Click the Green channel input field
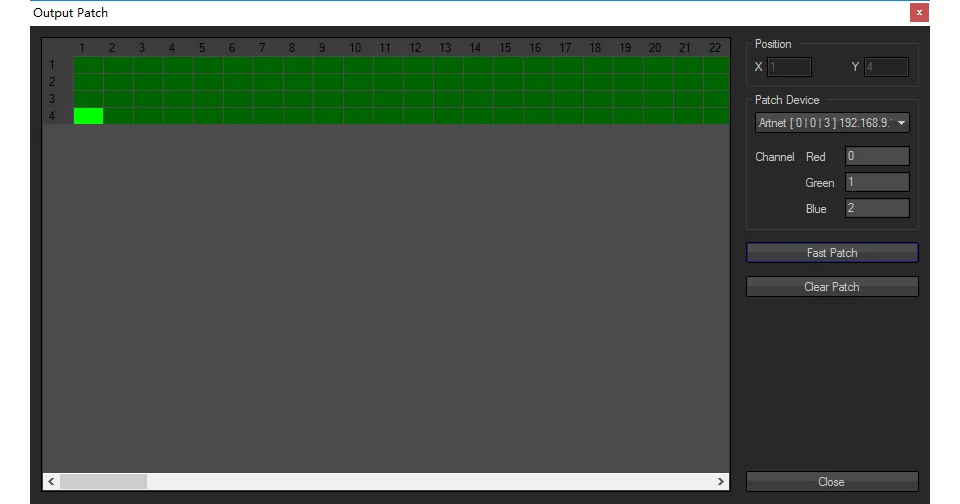The height and width of the screenshot is (504, 960). (877, 182)
